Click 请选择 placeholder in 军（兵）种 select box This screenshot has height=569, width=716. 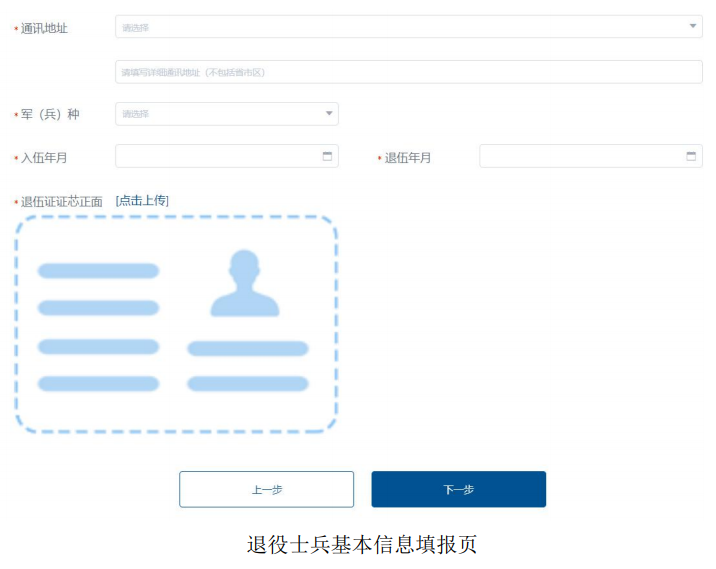(x=136, y=115)
